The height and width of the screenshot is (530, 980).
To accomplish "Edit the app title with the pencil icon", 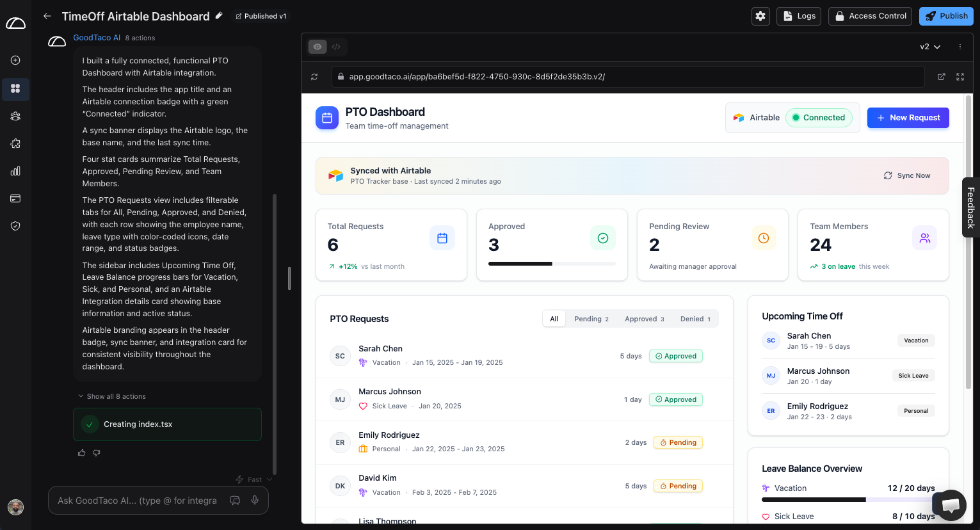I will [x=219, y=15].
